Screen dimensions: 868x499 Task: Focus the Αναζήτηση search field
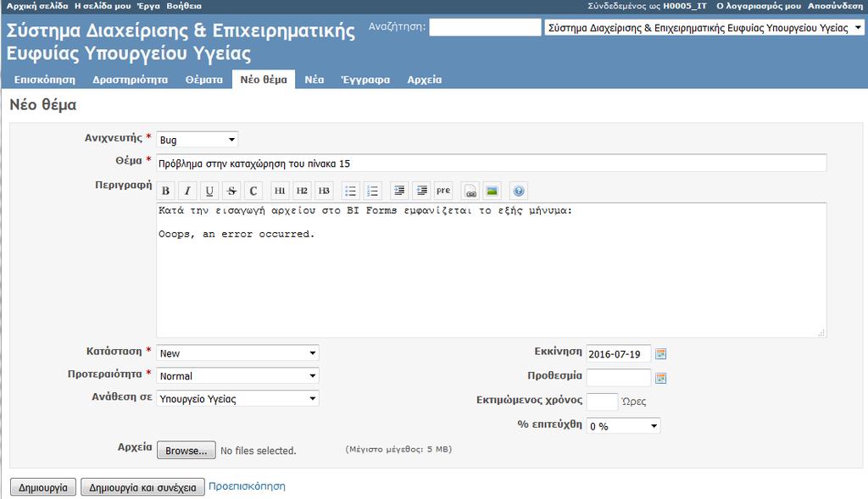click(486, 27)
